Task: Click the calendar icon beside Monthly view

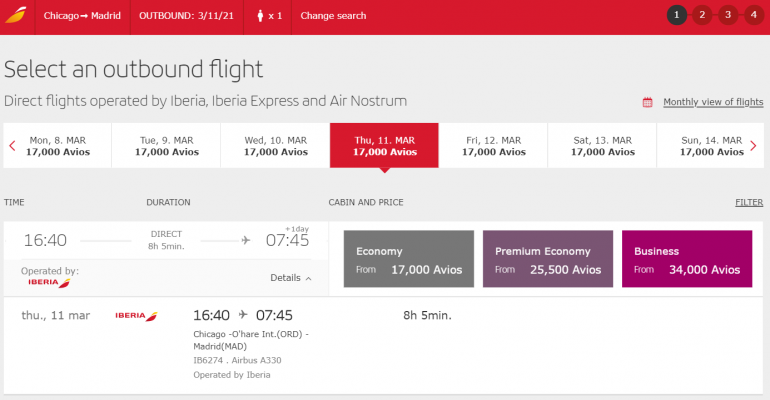Action: click(x=647, y=102)
